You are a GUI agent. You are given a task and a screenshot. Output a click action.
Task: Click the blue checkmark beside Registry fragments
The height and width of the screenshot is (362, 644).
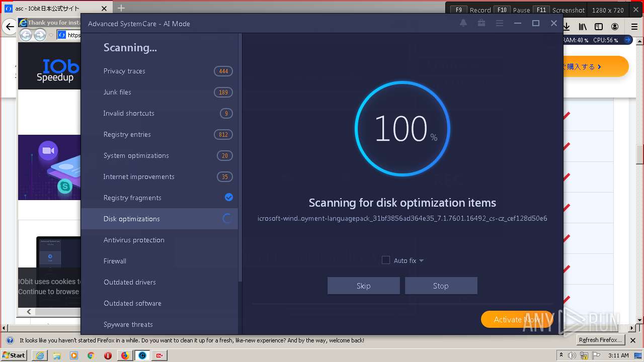click(229, 198)
